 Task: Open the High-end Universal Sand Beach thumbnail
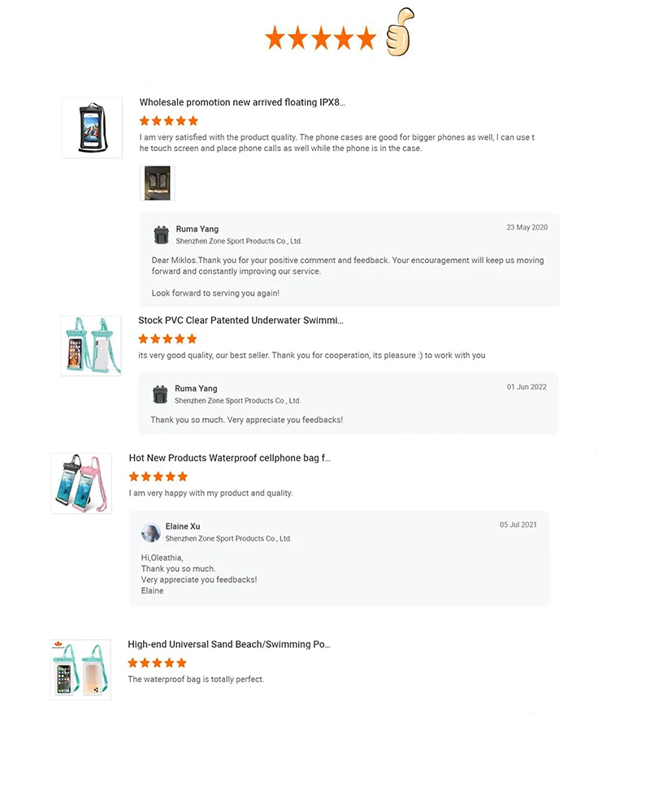(x=80, y=670)
